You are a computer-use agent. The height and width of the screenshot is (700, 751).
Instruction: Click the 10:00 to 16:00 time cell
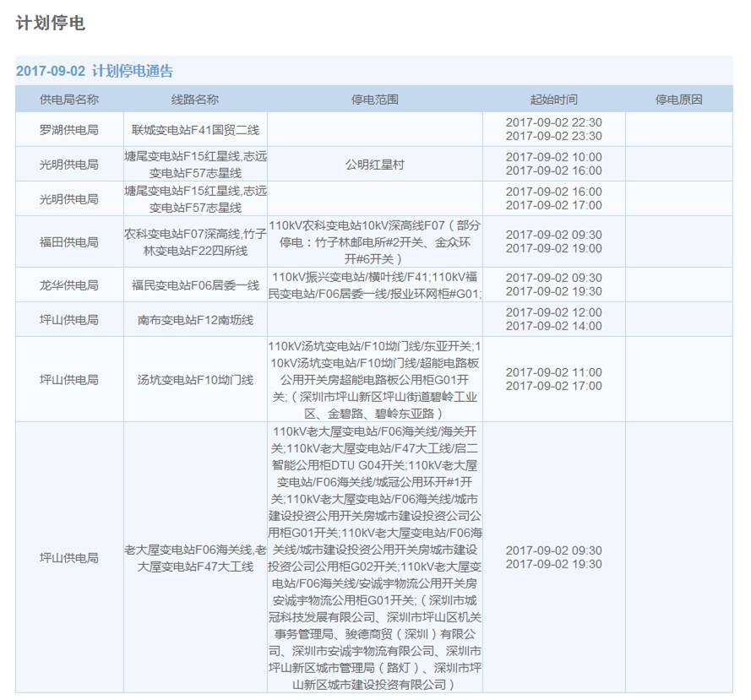[553, 164]
